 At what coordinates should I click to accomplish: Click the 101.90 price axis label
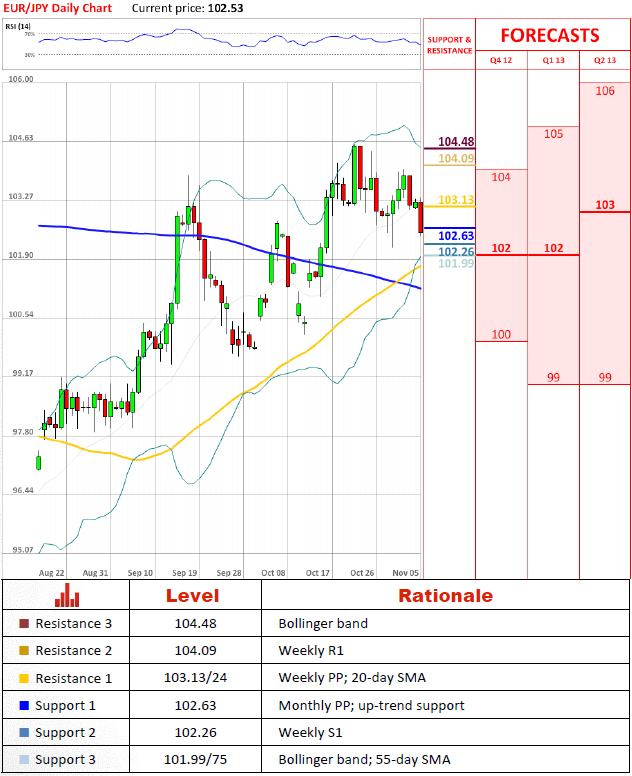pos(21,255)
